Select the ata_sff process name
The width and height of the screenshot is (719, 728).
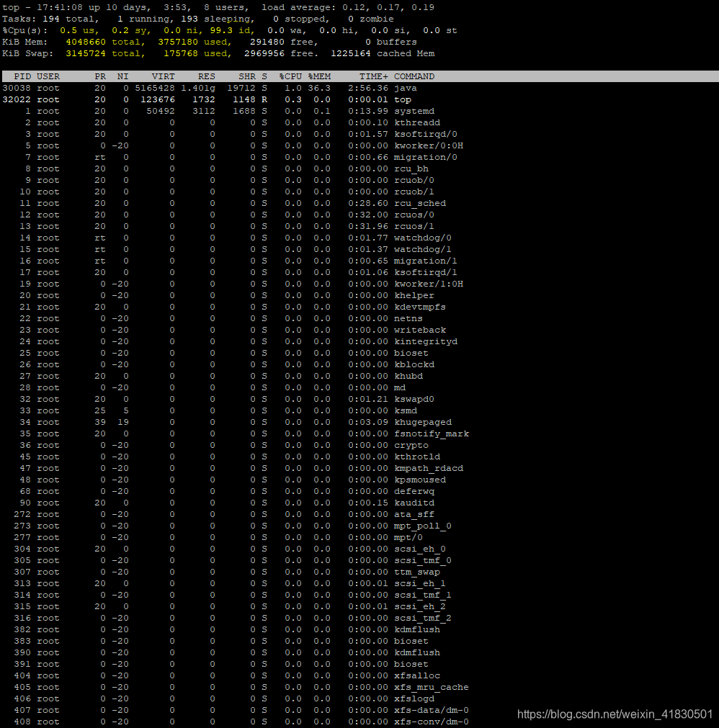(414, 514)
